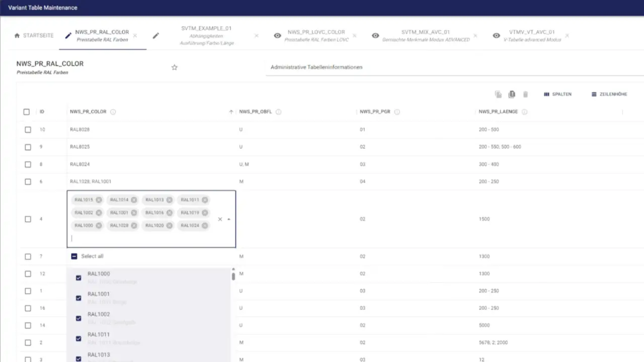
Task: Open ZEILENHÖHE row height settings
Action: [609, 94]
